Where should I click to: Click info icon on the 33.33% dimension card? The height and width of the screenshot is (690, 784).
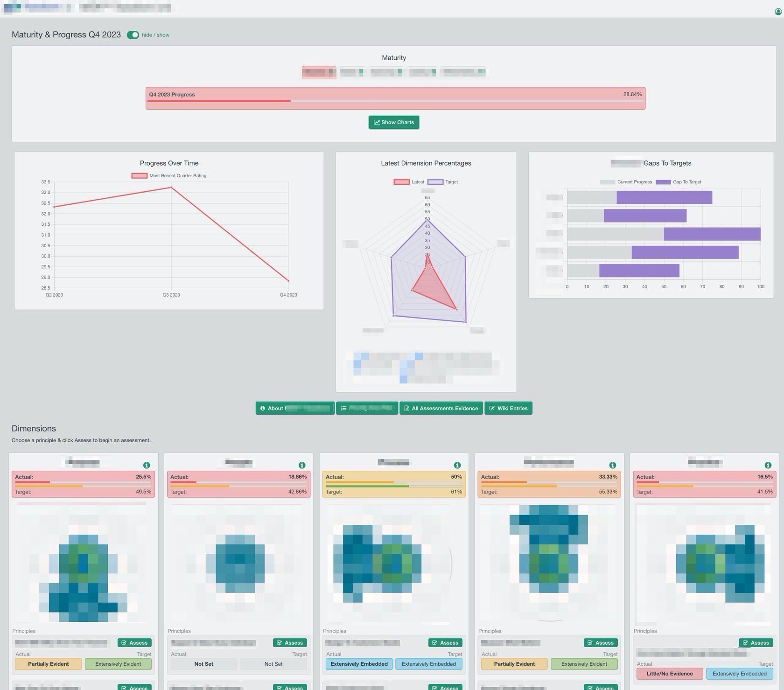point(613,465)
